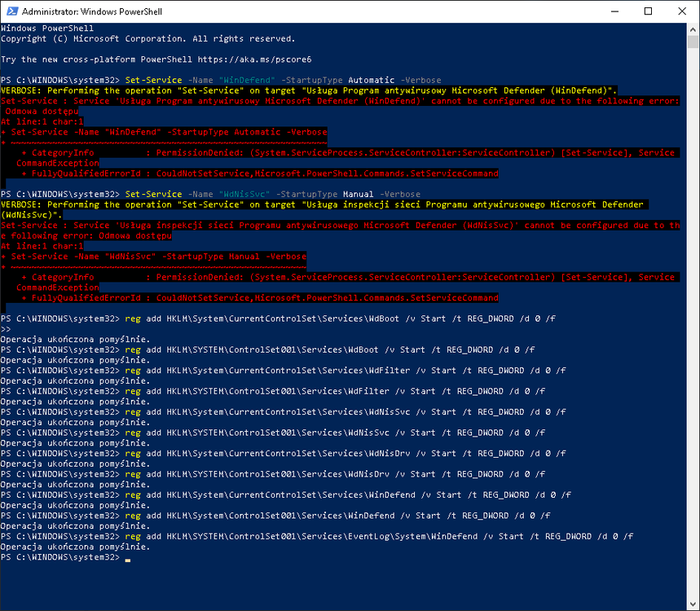Click the last 'Operacja ukończona pomyślnie.' line
Image resolution: width=700 pixels, height=611 pixels.
(x=76, y=547)
